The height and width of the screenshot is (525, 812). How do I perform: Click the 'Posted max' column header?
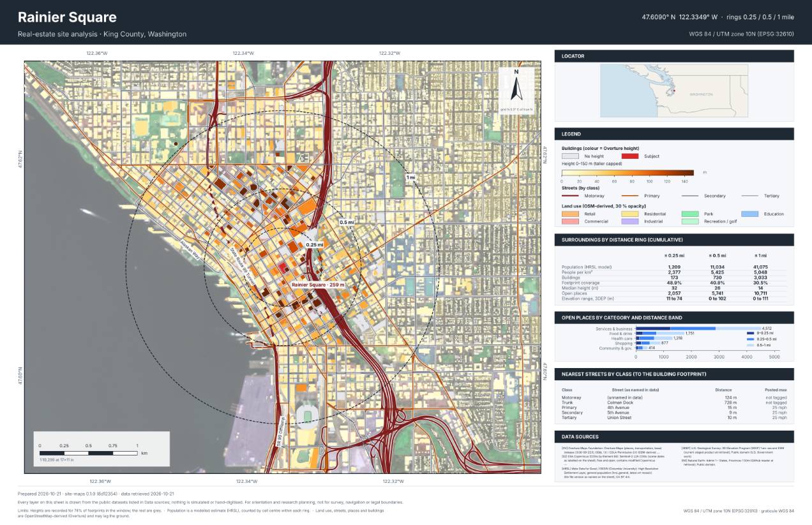point(776,389)
